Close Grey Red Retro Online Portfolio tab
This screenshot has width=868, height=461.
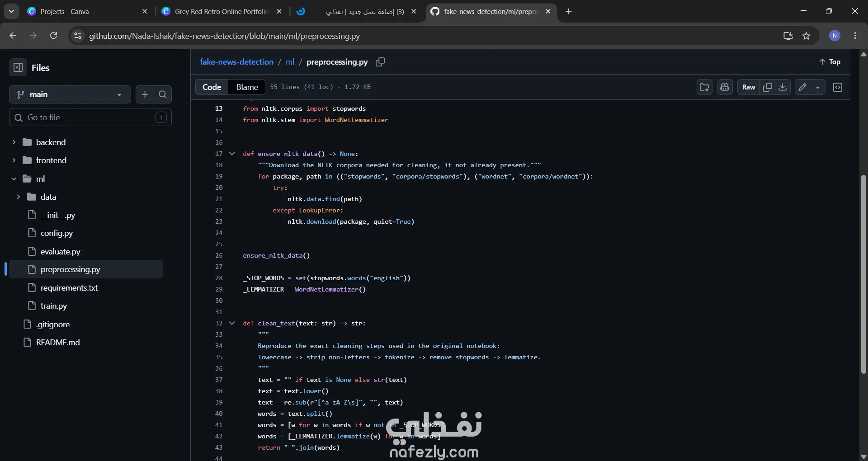[279, 11]
